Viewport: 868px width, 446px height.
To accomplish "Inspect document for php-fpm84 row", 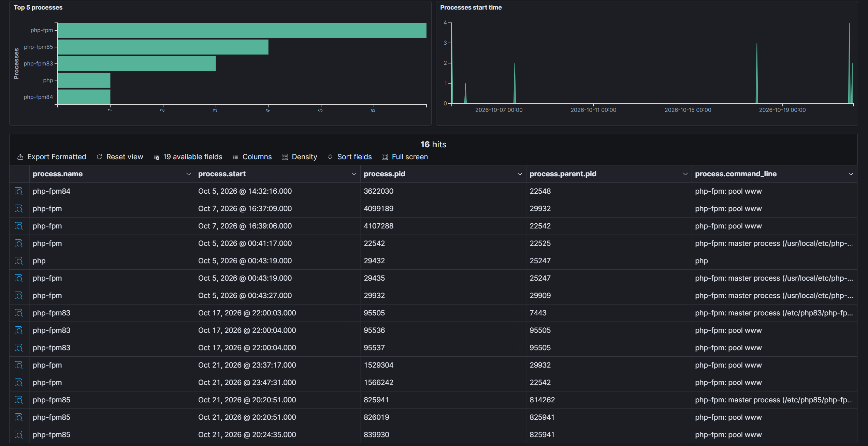I will (19, 191).
